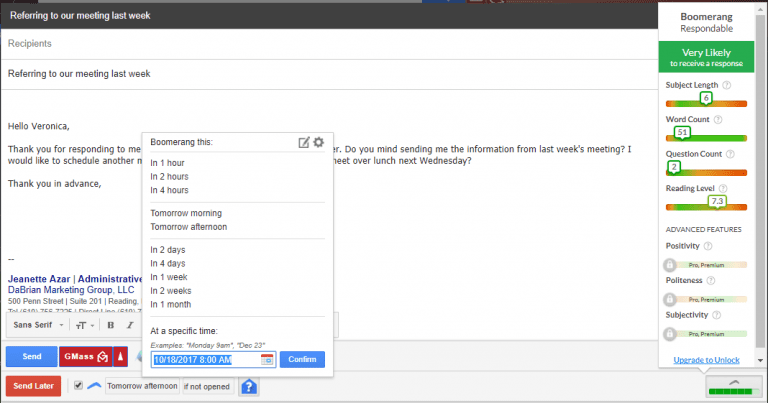The image size is (768, 403).
Task: Click the blue Send button
Action: coord(32,356)
